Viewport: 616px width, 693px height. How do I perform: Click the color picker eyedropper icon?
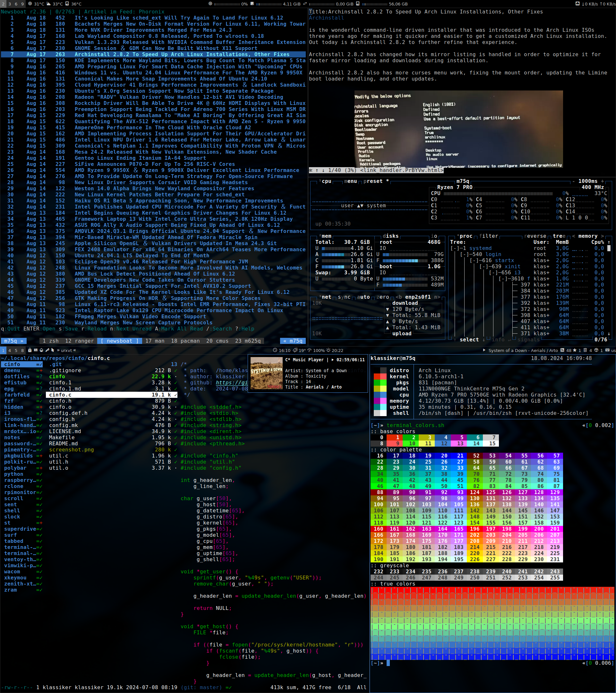point(47,350)
